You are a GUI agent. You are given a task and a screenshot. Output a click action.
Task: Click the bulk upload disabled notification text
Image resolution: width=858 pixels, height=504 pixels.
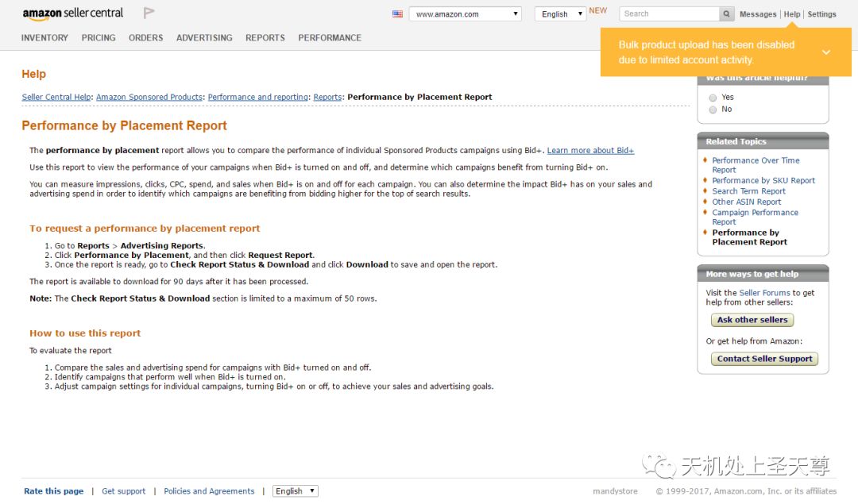(x=706, y=52)
